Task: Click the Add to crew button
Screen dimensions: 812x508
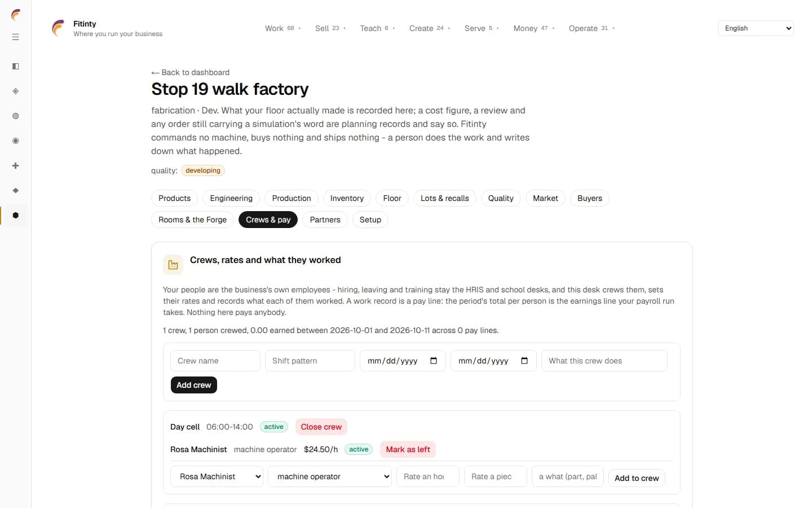Action: click(x=637, y=478)
